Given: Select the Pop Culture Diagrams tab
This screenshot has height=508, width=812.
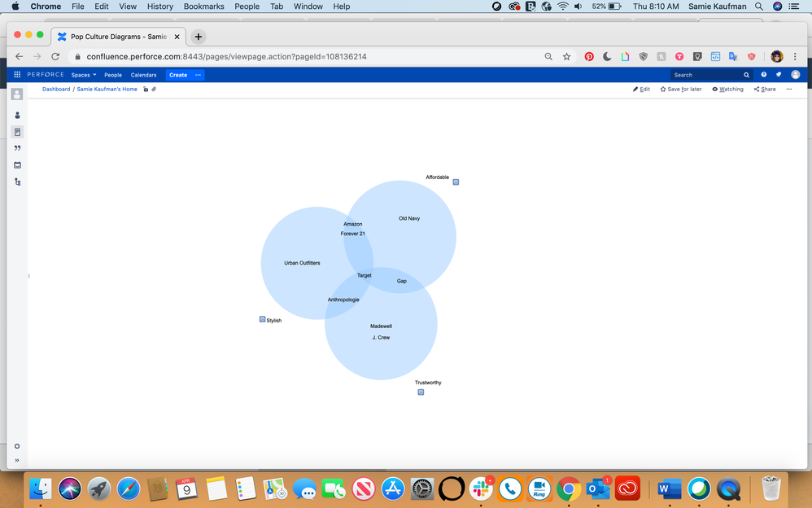Looking at the screenshot, I should tap(119, 37).
